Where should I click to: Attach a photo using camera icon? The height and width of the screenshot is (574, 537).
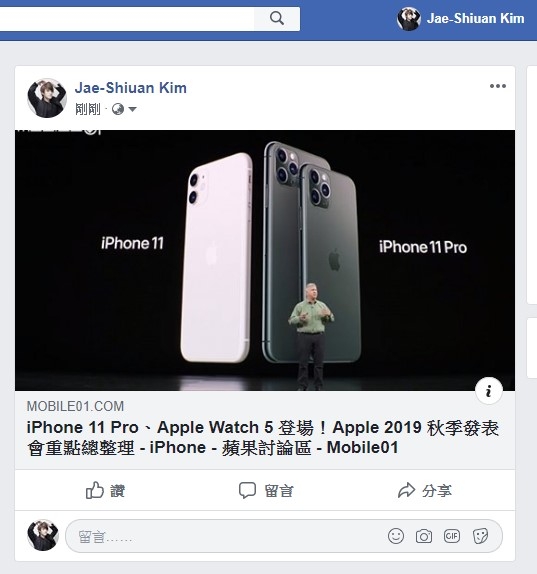pos(424,536)
